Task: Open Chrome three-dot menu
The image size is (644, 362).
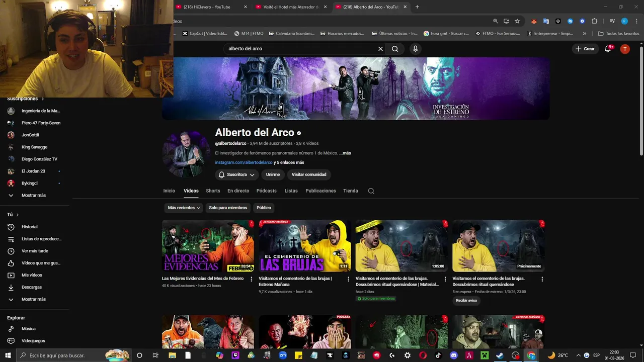Action: click(x=636, y=21)
